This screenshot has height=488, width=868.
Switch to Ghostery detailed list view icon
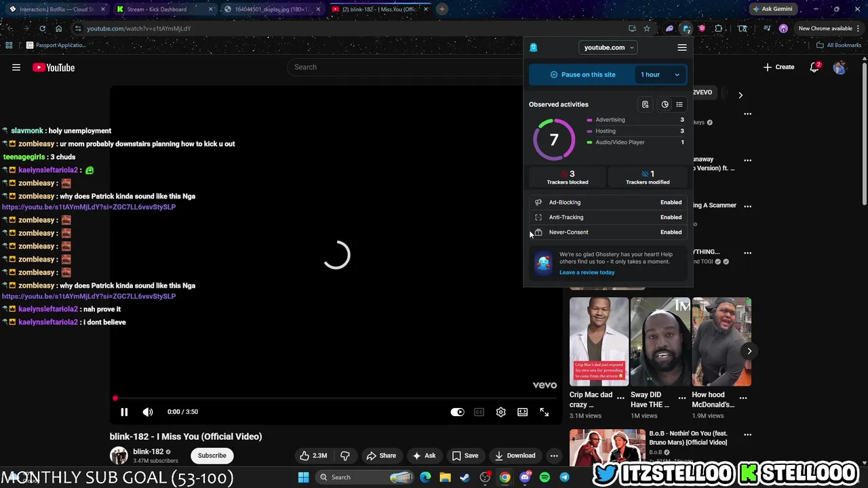pyautogui.click(x=679, y=104)
